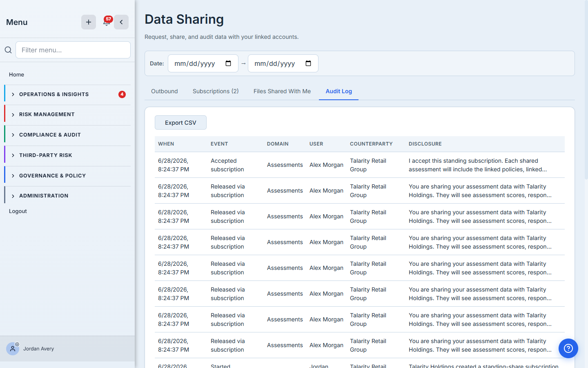Go to Home in the sidebar
Image resolution: width=588 pixels, height=368 pixels.
tap(16, 74)
